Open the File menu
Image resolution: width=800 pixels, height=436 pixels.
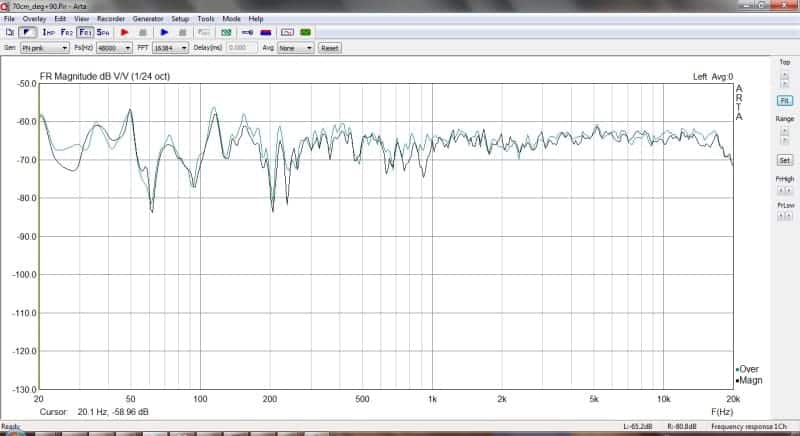(9, 19)
